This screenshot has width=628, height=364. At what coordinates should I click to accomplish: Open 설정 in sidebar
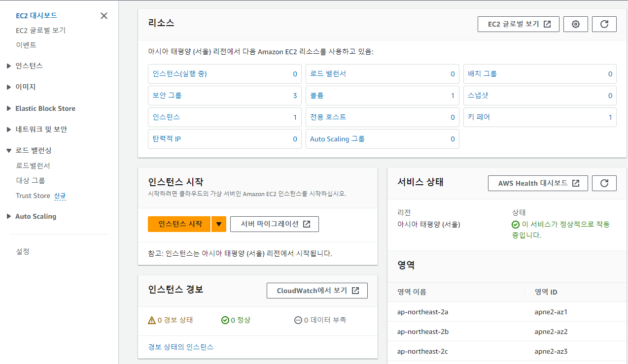23,251
